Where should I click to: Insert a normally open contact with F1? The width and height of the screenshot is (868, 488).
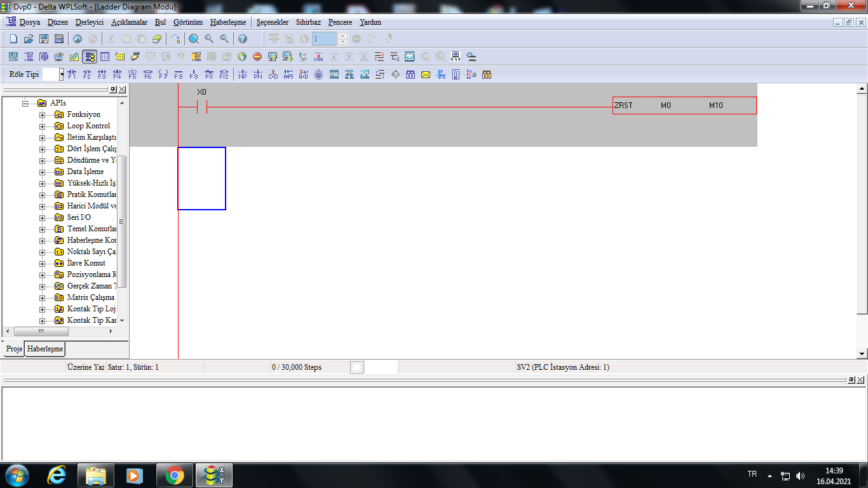click(x=71, y=74)
